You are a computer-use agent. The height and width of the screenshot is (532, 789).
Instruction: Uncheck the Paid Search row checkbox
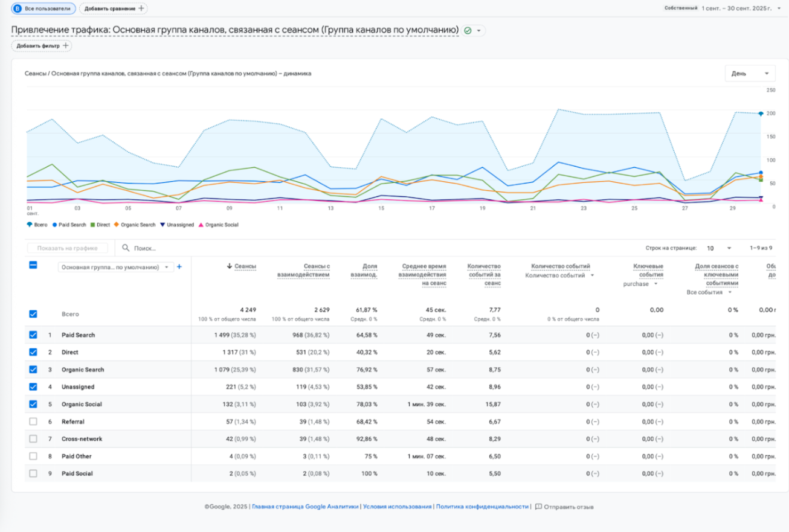tap(33, 335)
